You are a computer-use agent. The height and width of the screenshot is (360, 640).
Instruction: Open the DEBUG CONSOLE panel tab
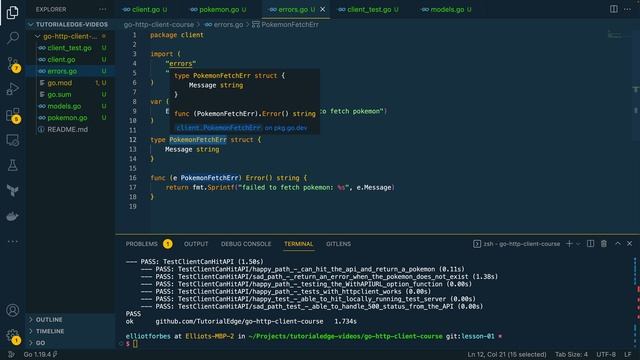pos(246,244)
